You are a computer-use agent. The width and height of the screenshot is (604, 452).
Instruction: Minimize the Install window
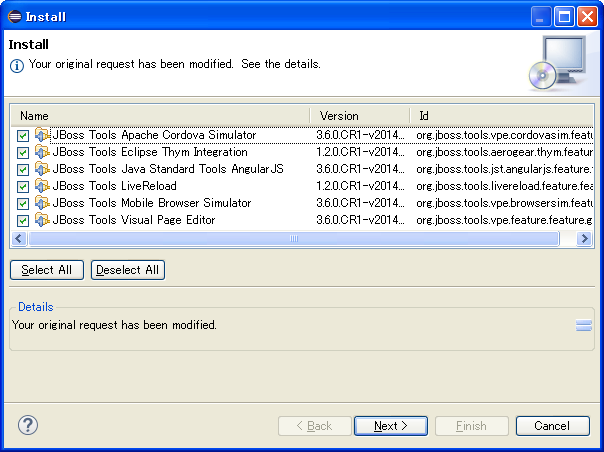(541, 17)
